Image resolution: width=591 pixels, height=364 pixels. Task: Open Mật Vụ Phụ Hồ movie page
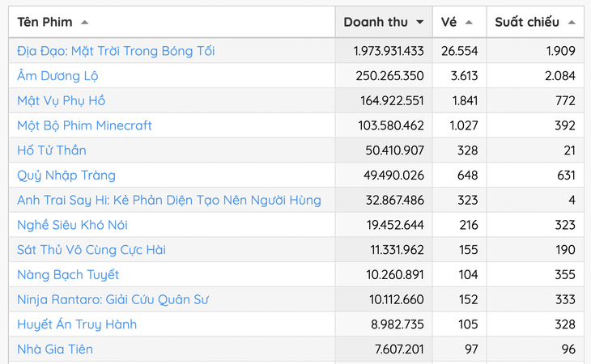click(x=61, y=100)
